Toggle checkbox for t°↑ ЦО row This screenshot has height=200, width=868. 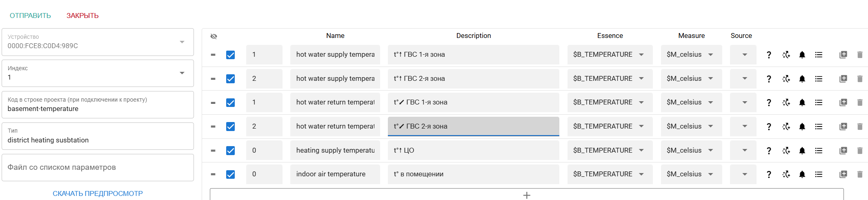[231, 151]
